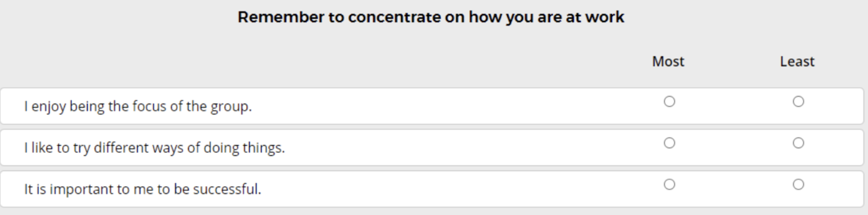868x215 pixels.
Task: Choose Least for 'try different ways' statement
Action: pyautogui.click(x=798, y=143)
